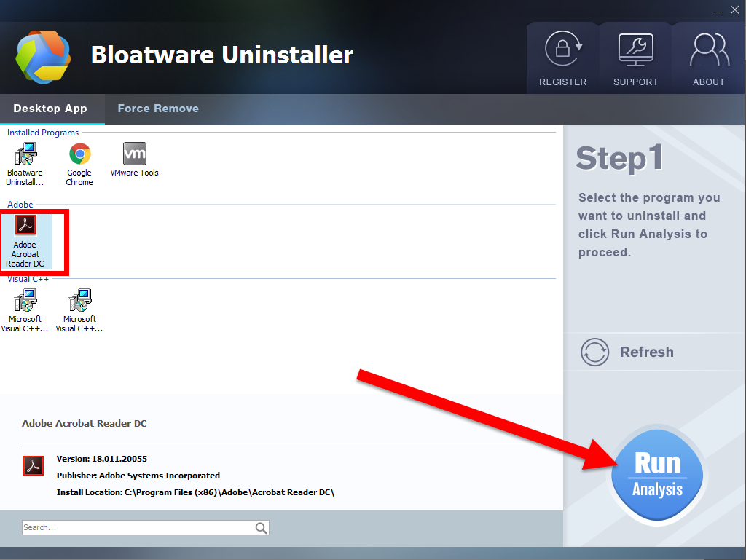Click the Adobe group header
This screenshot has height=560, width=746.
[20, 205]
